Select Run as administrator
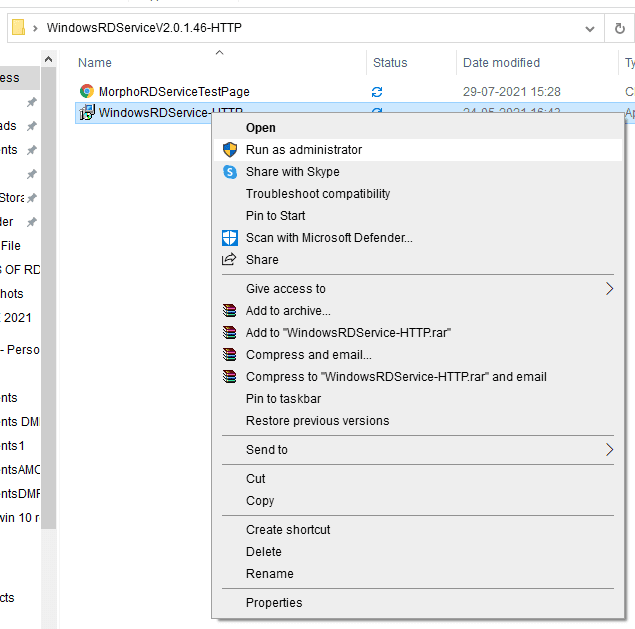This screenshot has width=635, height=629. [418, 150]
